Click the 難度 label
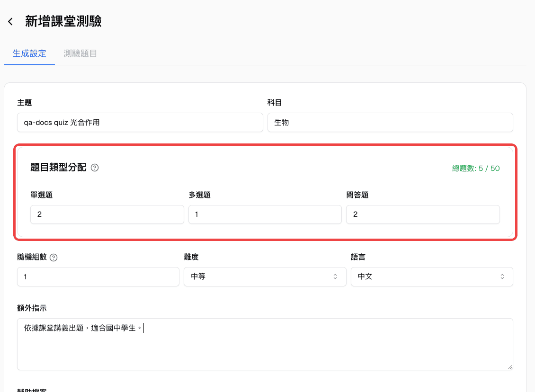Image resolution: width=535 pixels, height=392 pixels. pos(191,257)
